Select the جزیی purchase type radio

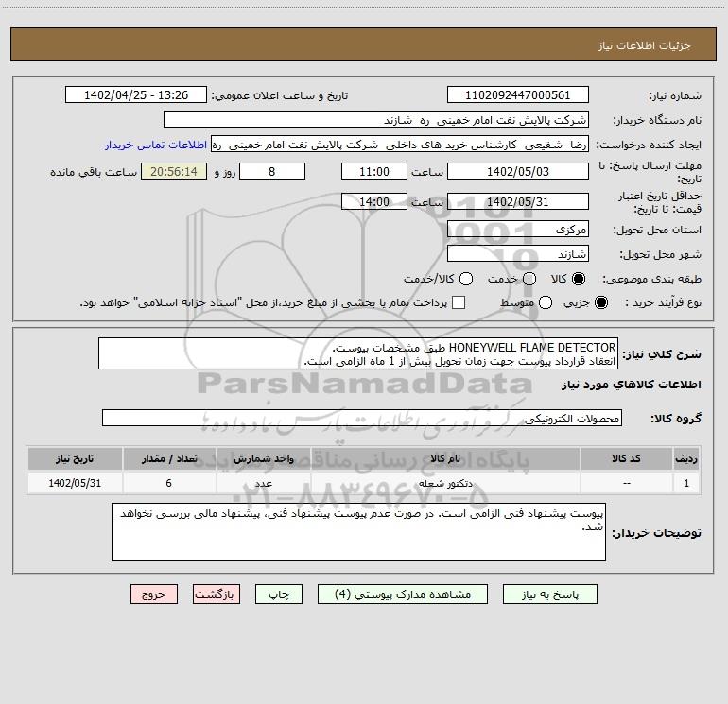[x=601, y=302]
